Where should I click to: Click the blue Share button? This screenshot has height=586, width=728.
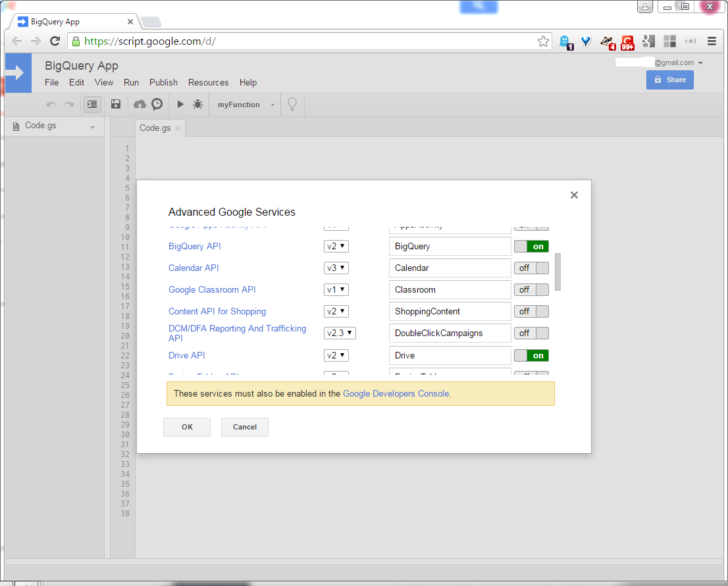pos(670,80)
